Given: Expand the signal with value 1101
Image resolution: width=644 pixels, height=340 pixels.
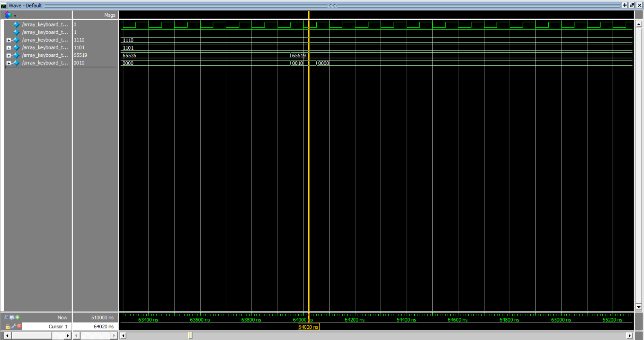Looking at the screenshot, I should (9, 48).
